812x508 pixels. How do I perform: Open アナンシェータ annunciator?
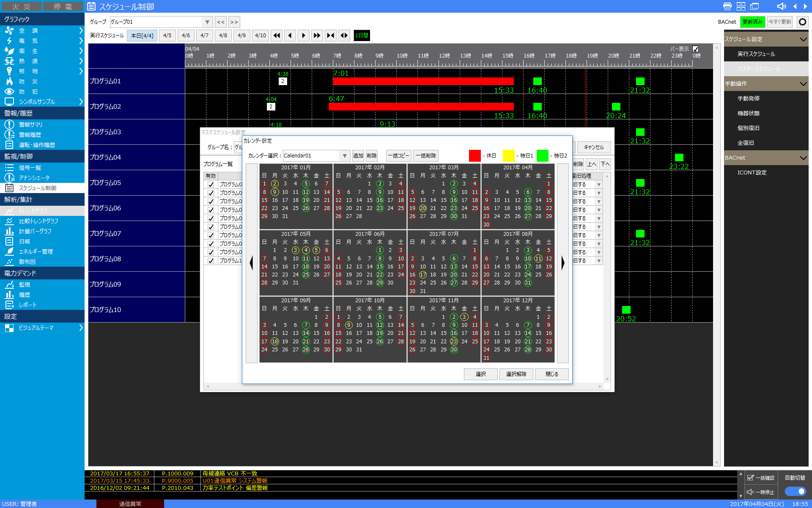(x=42, y=178)
